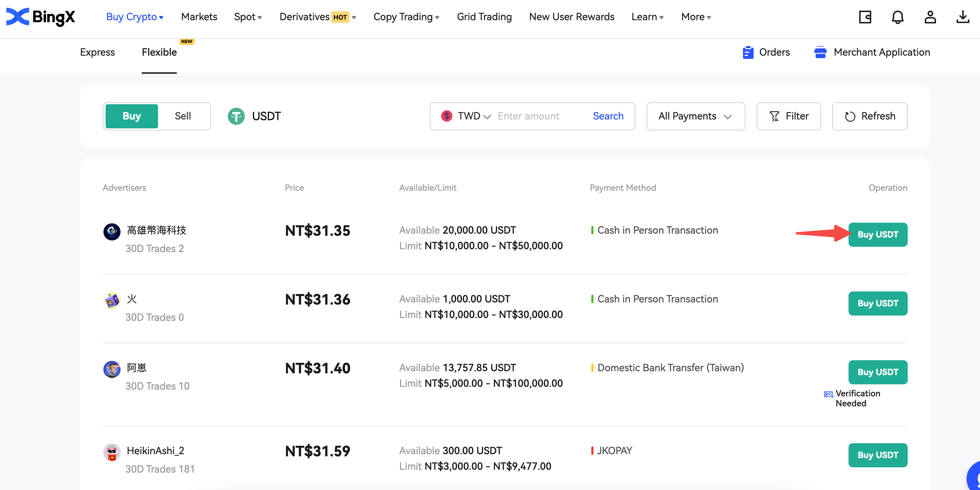
Task: Open the user profile icon
Action: pos(930,17)
